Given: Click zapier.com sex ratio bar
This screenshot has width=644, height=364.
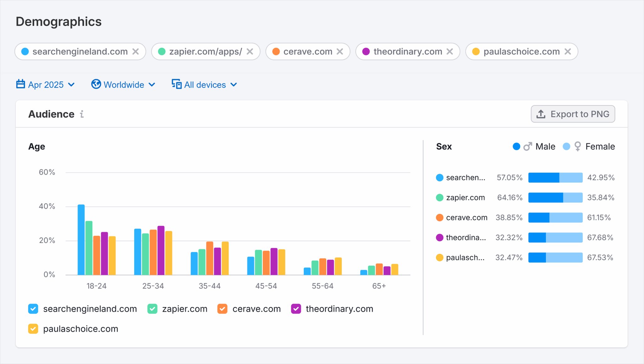Looking at the screenshot, I should pyautogui.click(x=555, y=198).
